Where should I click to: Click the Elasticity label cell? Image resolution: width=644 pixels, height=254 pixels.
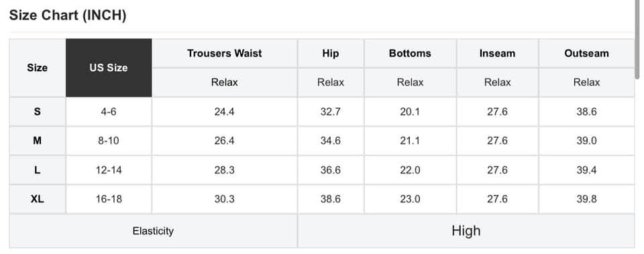153,231
